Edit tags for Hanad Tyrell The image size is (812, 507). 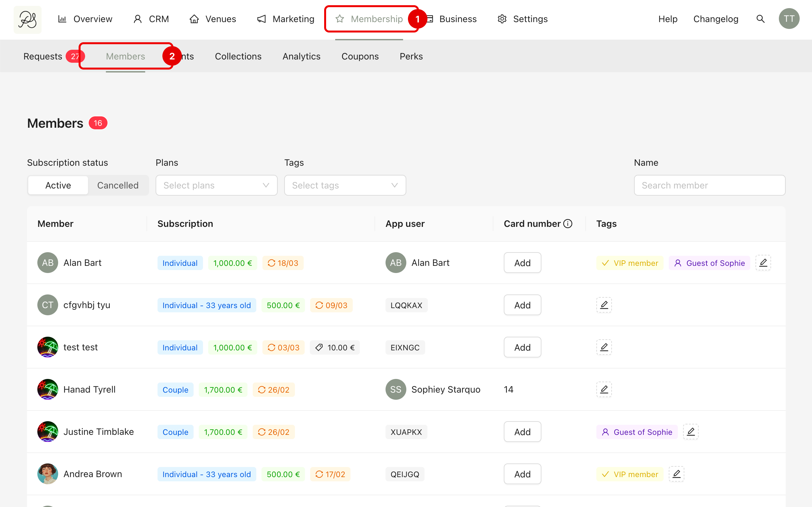point(604,389)
